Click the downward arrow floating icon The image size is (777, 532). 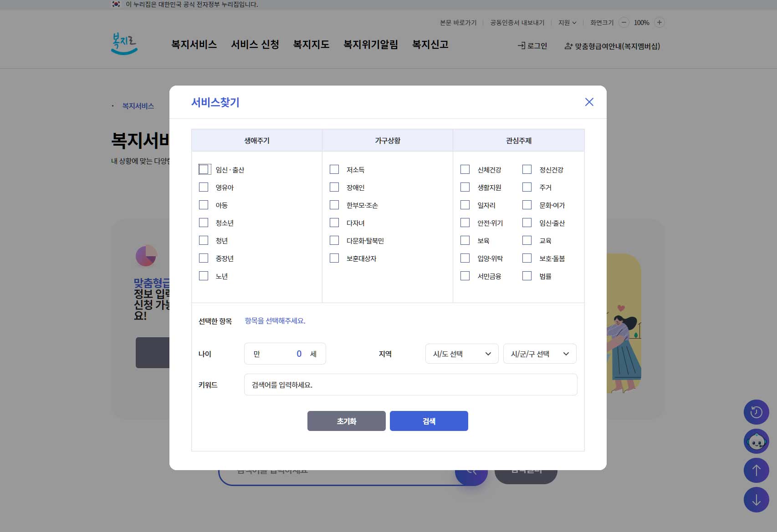(x=756, y=499)
